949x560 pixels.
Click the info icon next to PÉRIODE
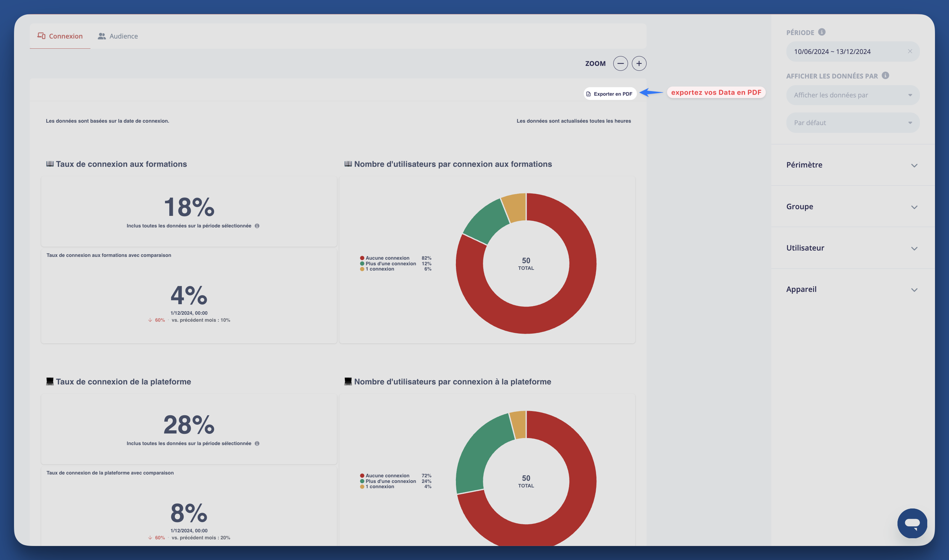(x=822, y=32)
